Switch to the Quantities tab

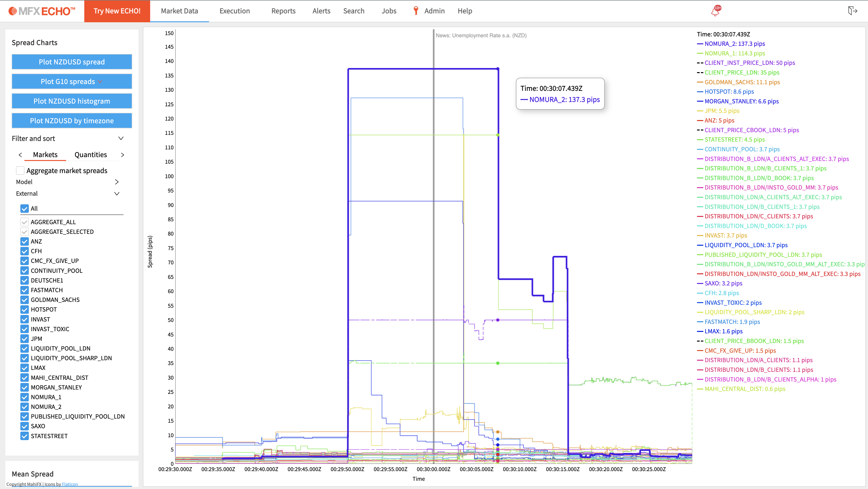[91, 155]
